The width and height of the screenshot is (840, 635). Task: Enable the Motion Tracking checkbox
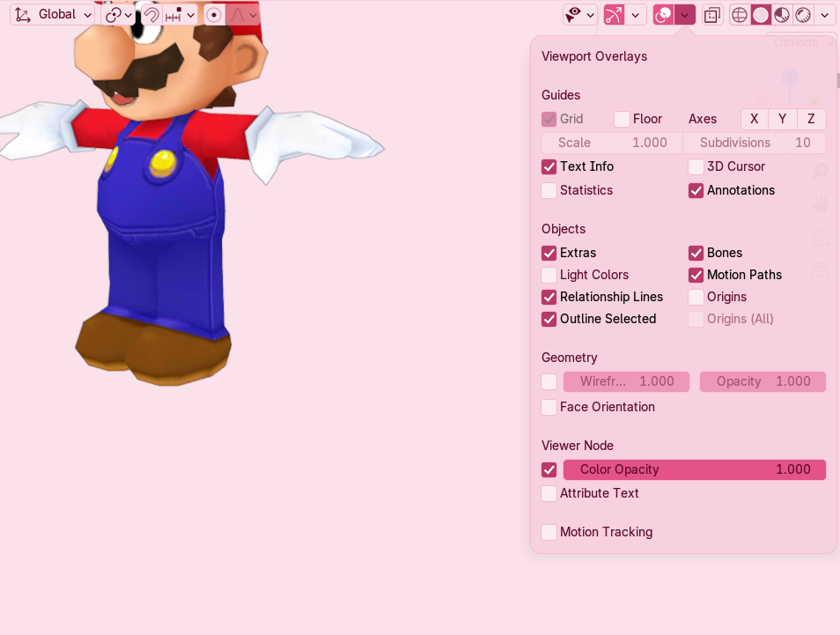[549, 532]
